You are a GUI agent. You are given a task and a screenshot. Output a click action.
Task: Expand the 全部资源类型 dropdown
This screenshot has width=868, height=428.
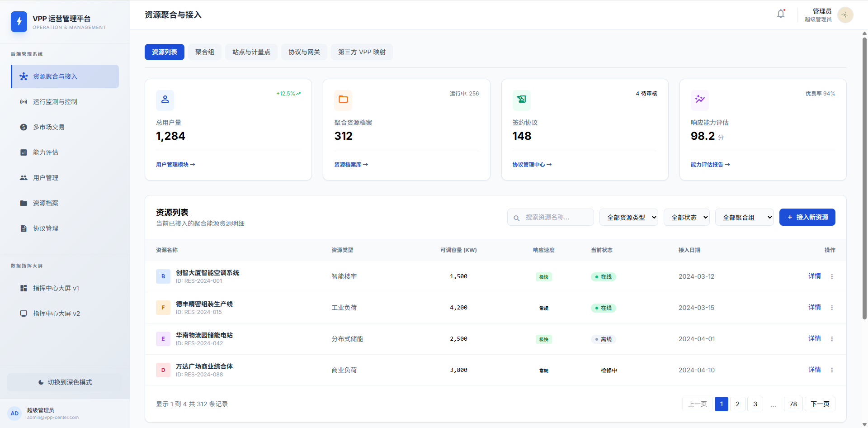[x=628, y=218]
